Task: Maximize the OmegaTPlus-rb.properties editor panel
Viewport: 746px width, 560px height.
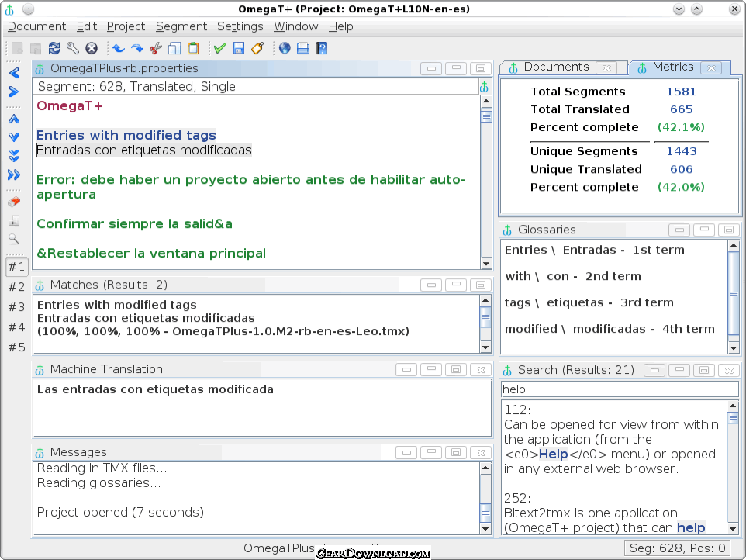Action: (481, 68)
